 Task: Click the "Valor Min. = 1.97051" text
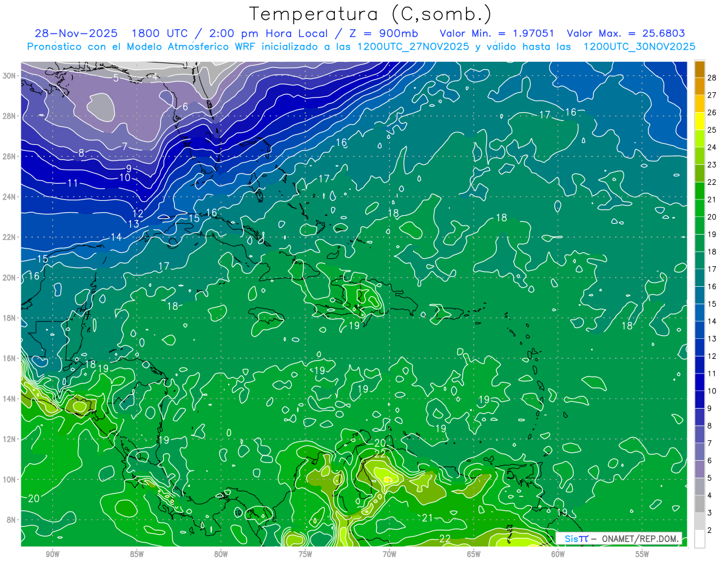click(497, 33)
